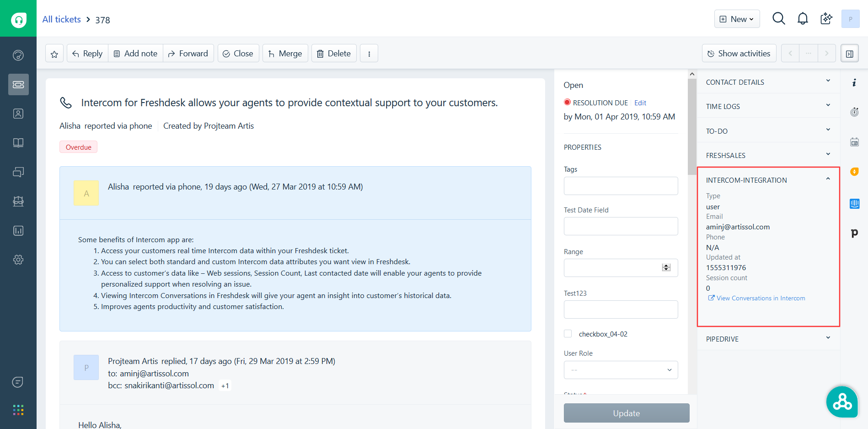Click the Freshdesk headset logo
Viewport: 868px width, 429px height.
tap(18, 19)
